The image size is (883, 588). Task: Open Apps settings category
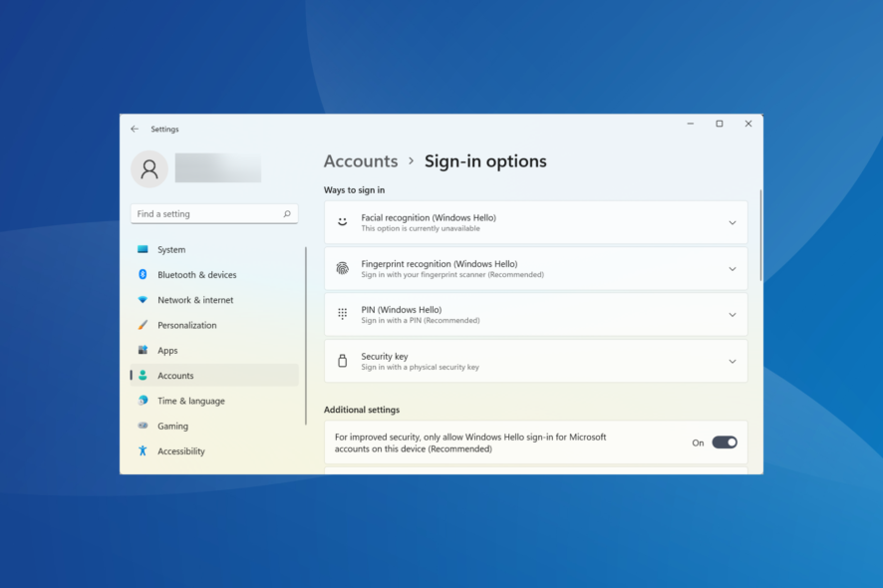[214, 351]
